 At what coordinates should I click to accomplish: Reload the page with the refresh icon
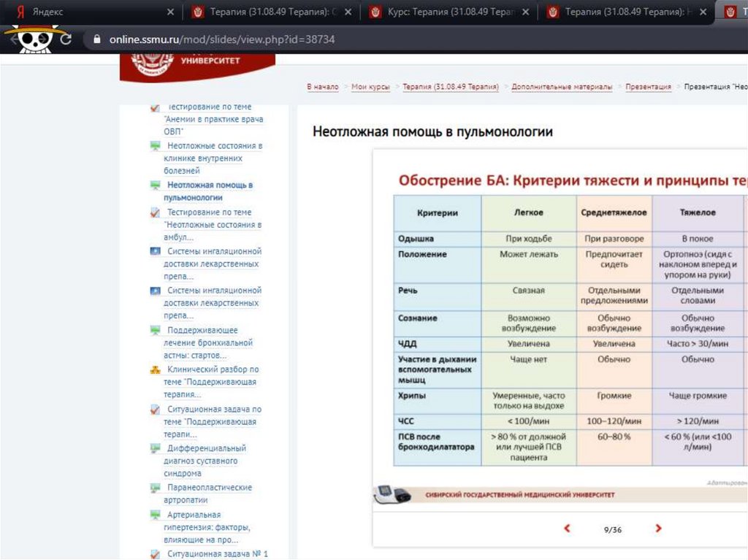[66, 39]
